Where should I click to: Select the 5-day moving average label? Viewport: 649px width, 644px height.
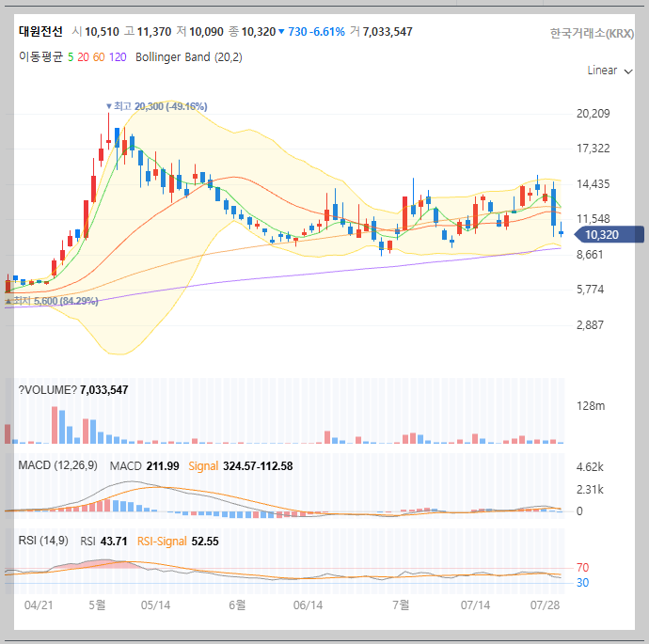[x=71, y=57]
